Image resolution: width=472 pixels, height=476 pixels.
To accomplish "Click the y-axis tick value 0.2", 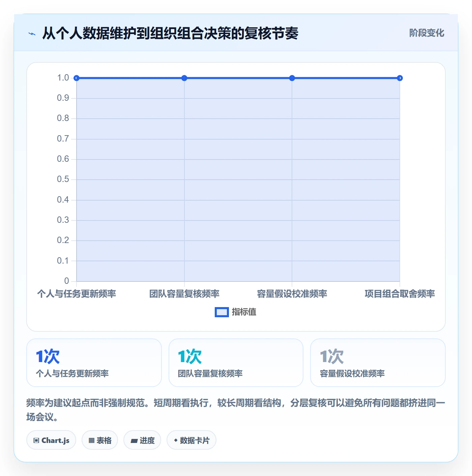I will pyautogui.click(x=63, y=240).
